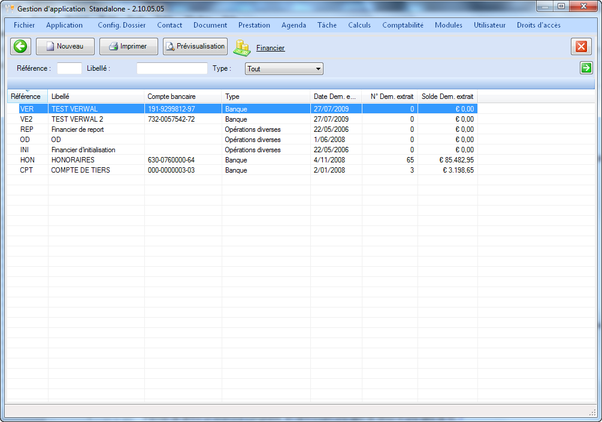Click the red close panel icon

pyautogui.click(x=581, y=46)
